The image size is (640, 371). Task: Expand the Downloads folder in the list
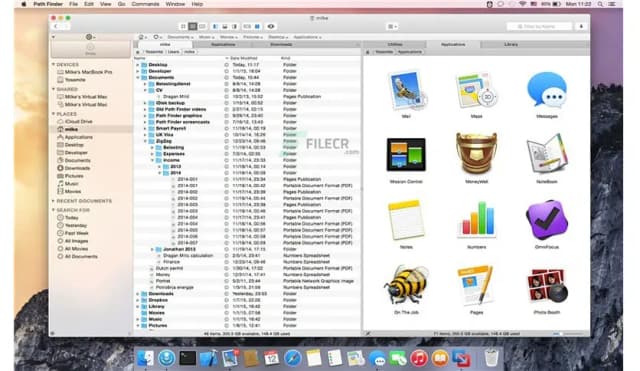click(x=138, y=294)
